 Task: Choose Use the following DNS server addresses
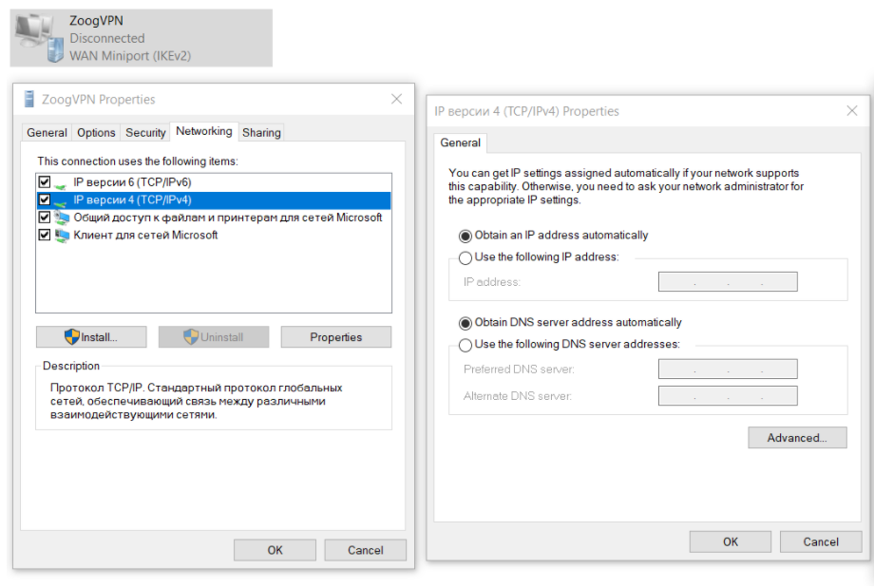[465, 345]
